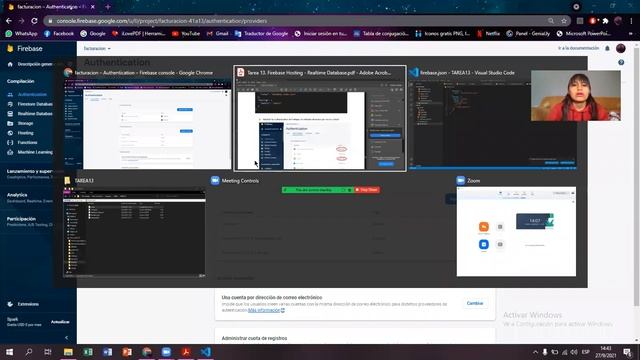Click the Cambiar button

coord(475,303)
